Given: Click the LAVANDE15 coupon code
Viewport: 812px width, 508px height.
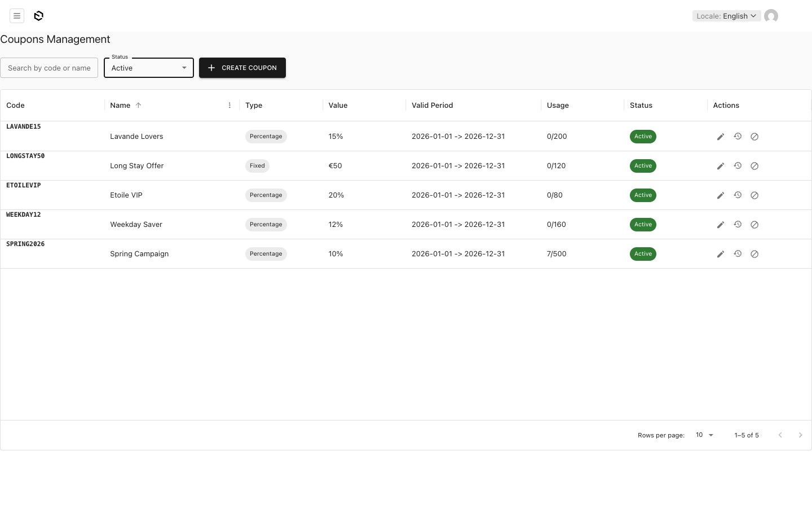Looking at the screenshot, I should [24, 126].
